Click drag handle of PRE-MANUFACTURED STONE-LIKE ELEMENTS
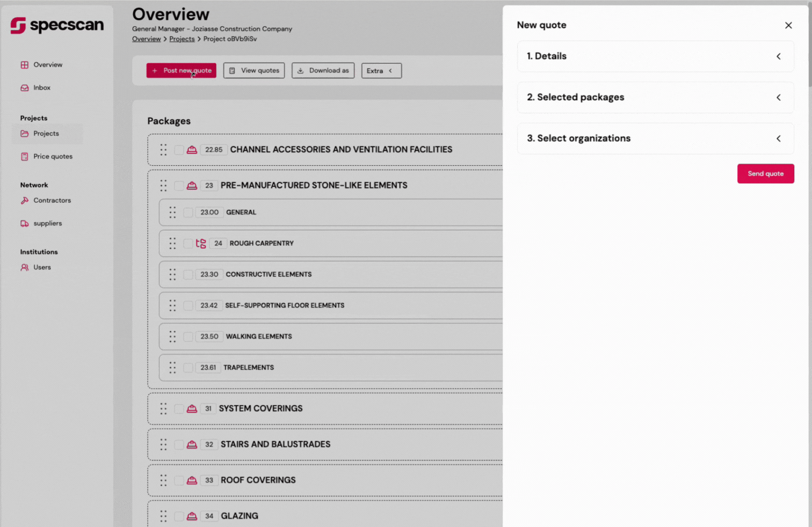This screenshot has height=527, width=812. pyautogui.click(x=163, y=186)
